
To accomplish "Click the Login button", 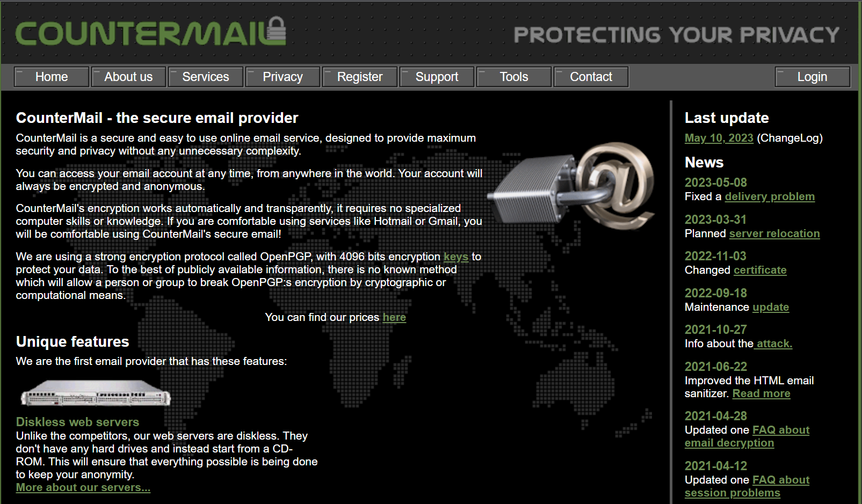I will coord(812,77).
